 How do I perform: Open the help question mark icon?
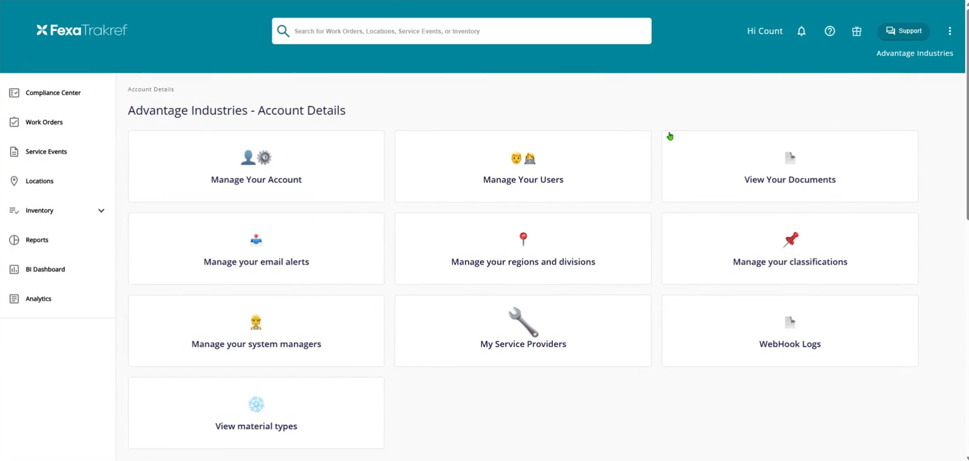pos(830,31)
